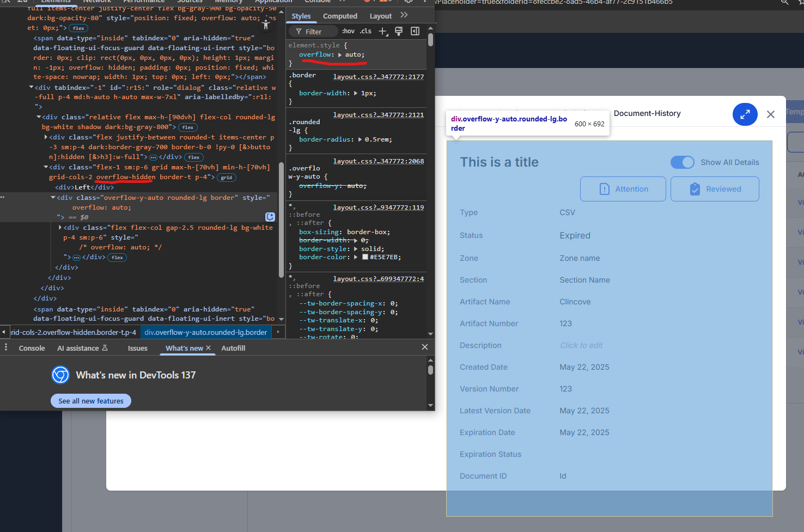Click the expand arrows icon in the modal header
Screen dimensions: 804x532
745,114
